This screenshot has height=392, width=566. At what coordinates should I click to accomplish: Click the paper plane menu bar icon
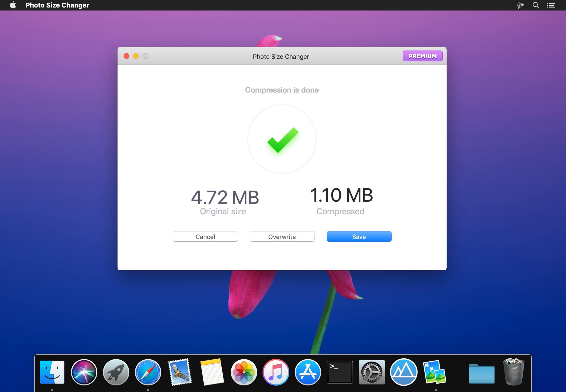coord(520,5)
